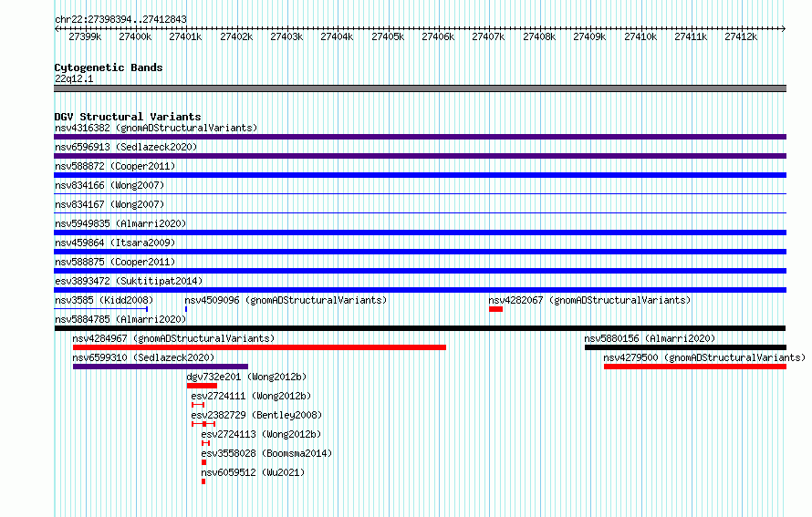Click the long red bar under nsv4284967
The image size is (812, 517).
(x=259, y=347)
